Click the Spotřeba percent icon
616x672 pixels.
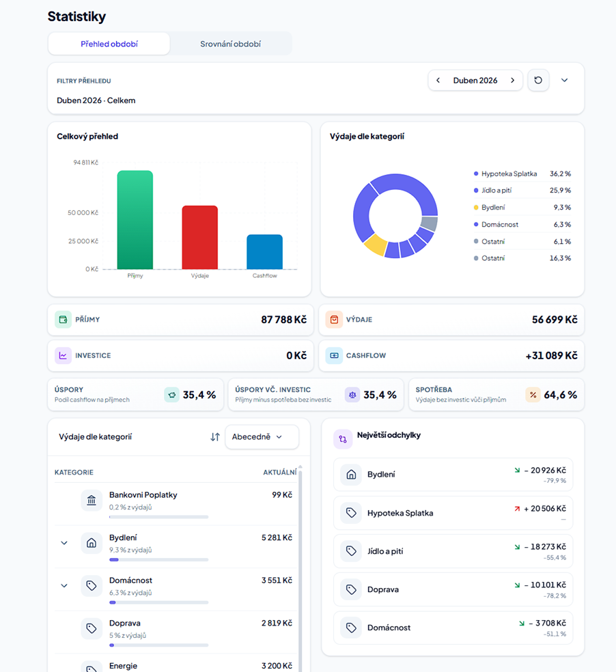533,395
